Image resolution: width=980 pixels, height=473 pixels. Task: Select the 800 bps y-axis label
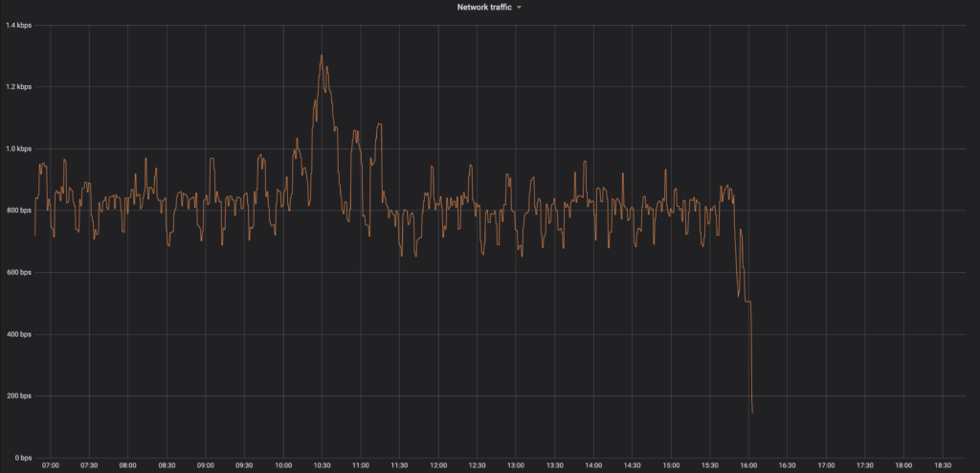click(x=18, y=211)
